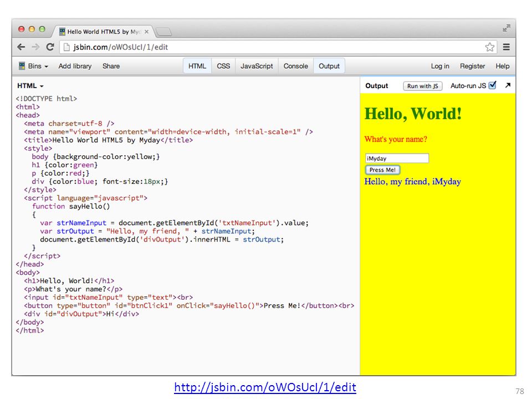Image resolution: width=532 pixels, height=399 pixels.
Task: Click the <script language="javascript"> line
Action: (85, 198)
